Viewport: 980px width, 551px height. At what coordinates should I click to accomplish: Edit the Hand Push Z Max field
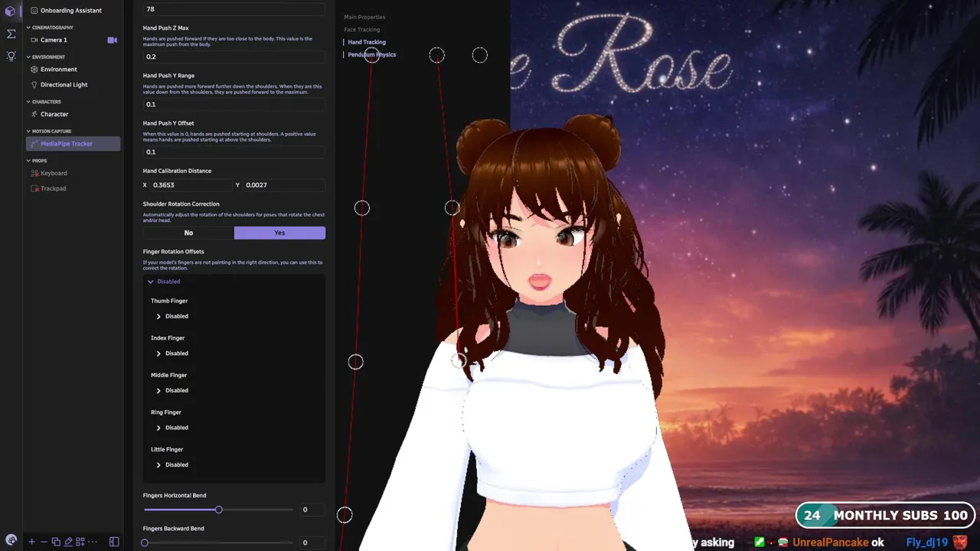tap(234, 57)
